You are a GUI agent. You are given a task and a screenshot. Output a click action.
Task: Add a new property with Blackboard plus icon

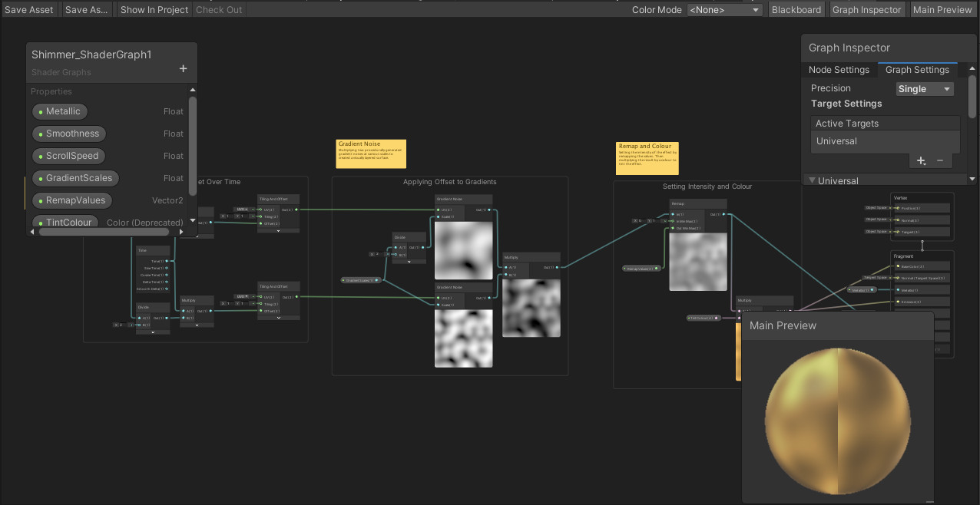(183, 68)
